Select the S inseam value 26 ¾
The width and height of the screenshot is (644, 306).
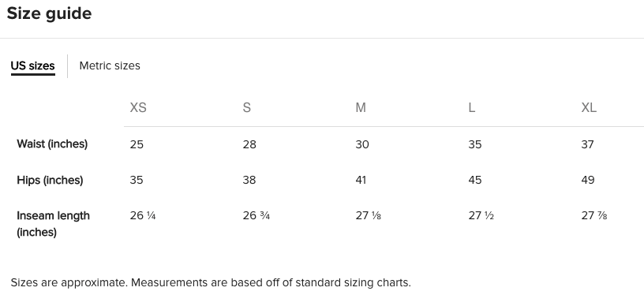256,215
